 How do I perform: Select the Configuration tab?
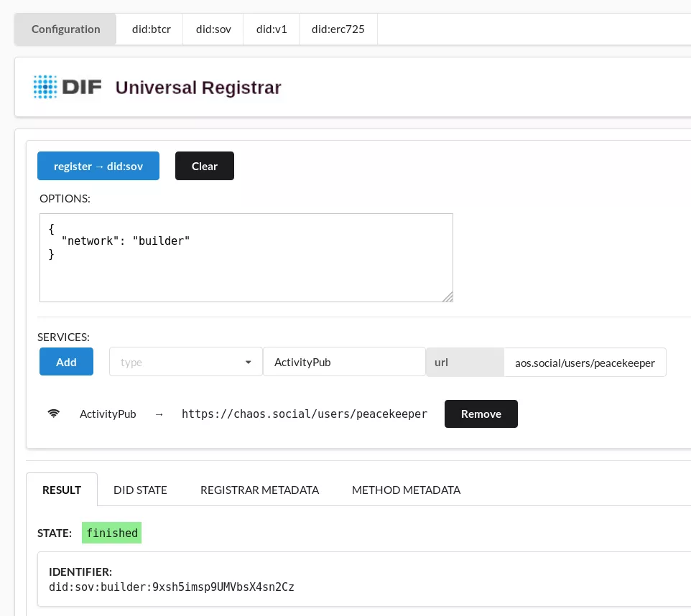pyautogui.click(x=65, y=29)
